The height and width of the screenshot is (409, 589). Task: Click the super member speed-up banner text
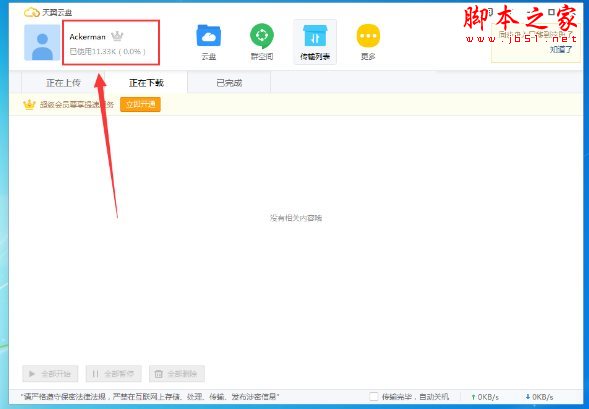pos(77,105)
